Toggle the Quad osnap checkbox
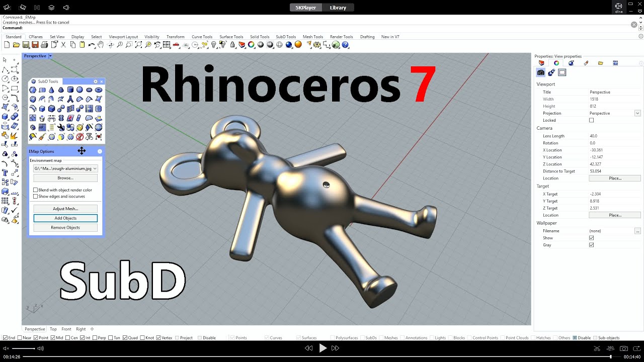 coord(125,338)
